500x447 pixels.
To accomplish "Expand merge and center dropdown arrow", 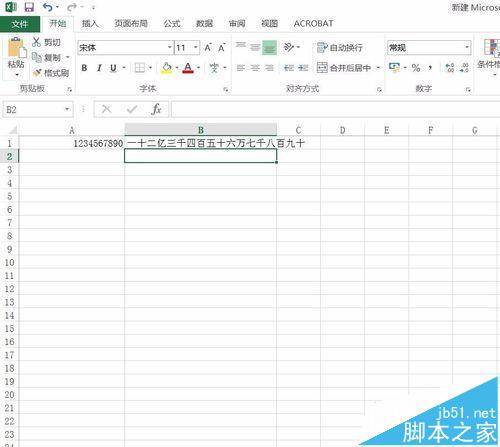I will click(378, 68).
